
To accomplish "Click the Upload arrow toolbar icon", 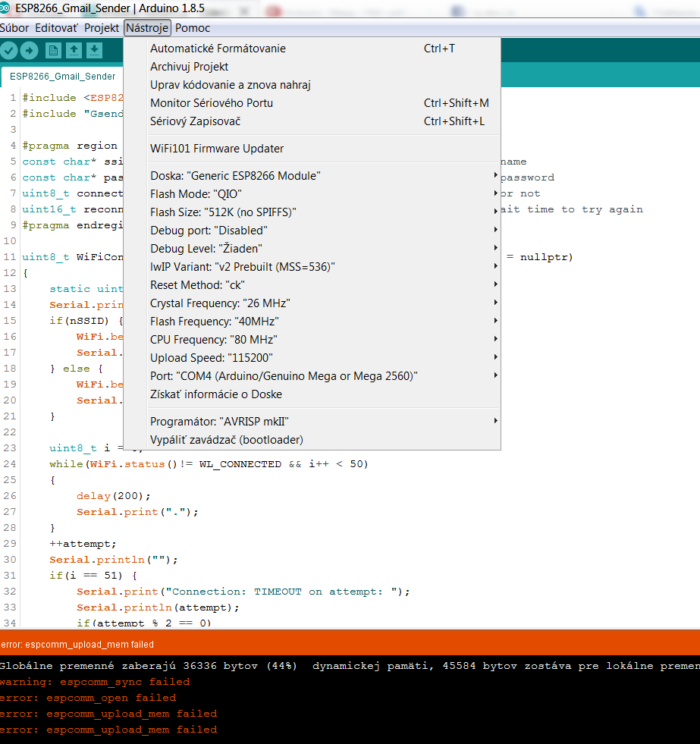I will (29, 51).
